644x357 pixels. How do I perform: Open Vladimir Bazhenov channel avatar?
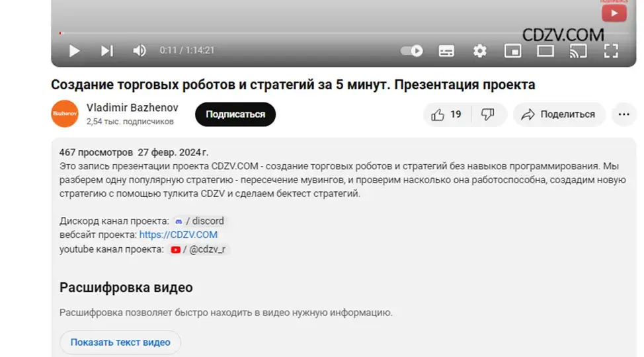point(65,114)
